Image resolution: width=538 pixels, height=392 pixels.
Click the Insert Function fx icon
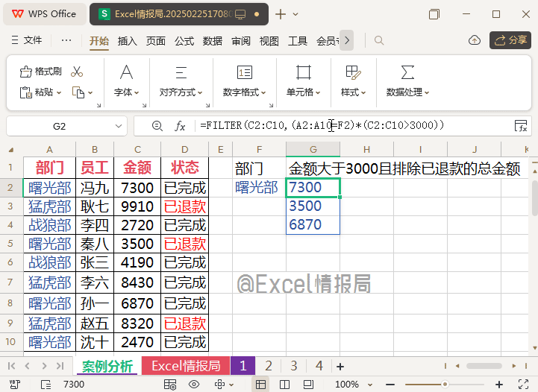[x=180, y=126]
